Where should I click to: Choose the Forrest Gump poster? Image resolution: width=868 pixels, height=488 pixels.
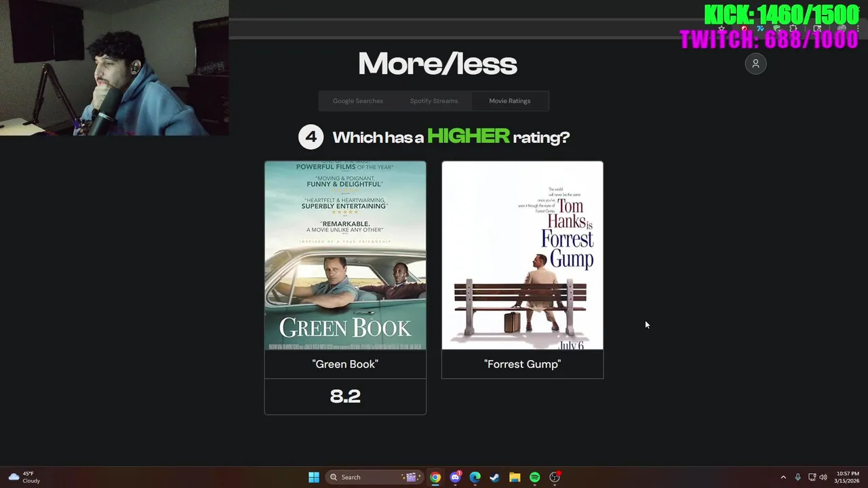point(522,256)
